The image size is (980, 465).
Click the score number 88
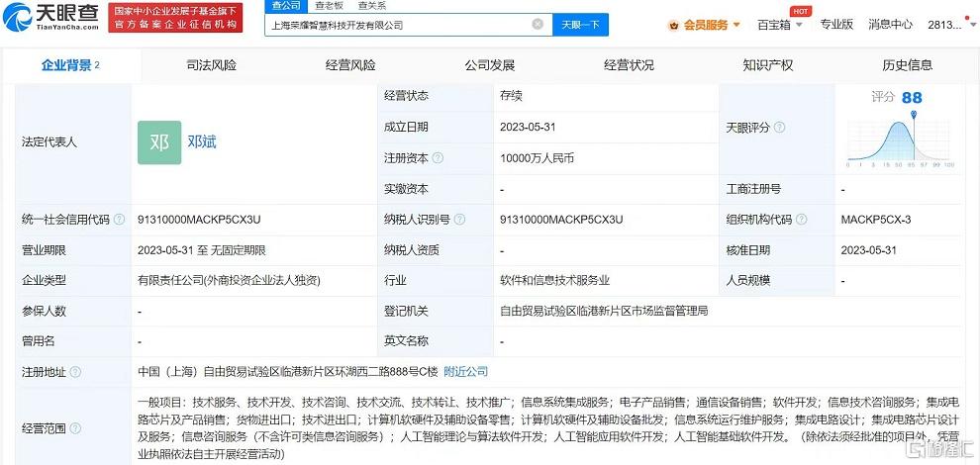[912, 98]
